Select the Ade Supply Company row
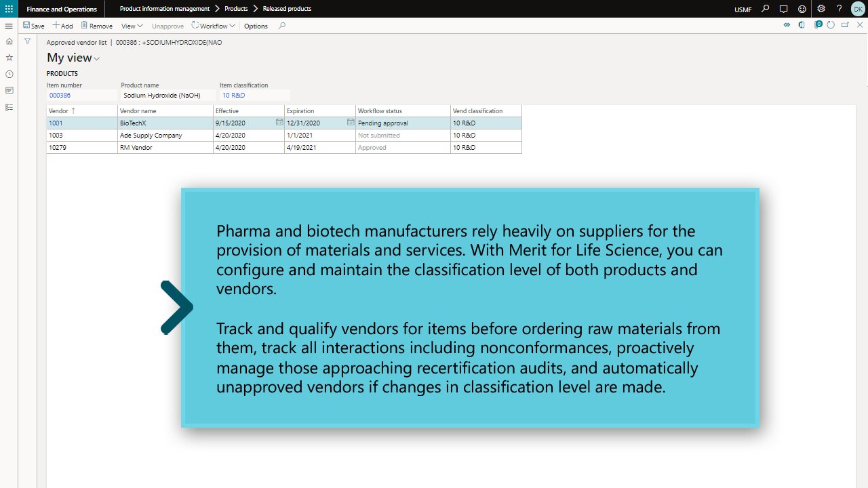Image resolution: width=868 pixels, height=488 pixels. pyautogui.click(x=151, y=136)
